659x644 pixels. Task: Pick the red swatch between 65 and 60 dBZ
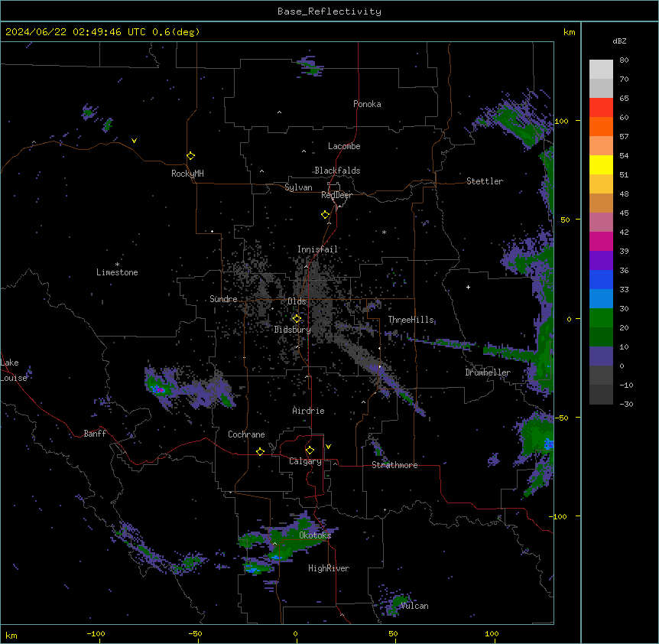[x=601, y=108]
